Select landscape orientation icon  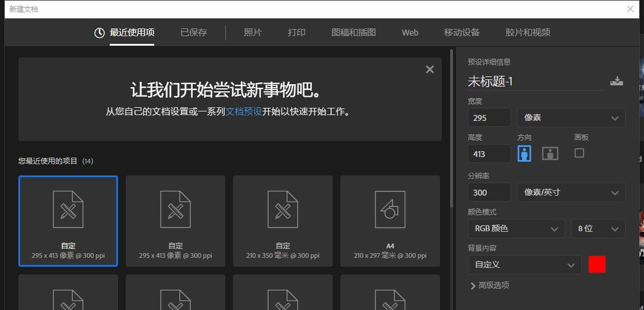(550, 154)
